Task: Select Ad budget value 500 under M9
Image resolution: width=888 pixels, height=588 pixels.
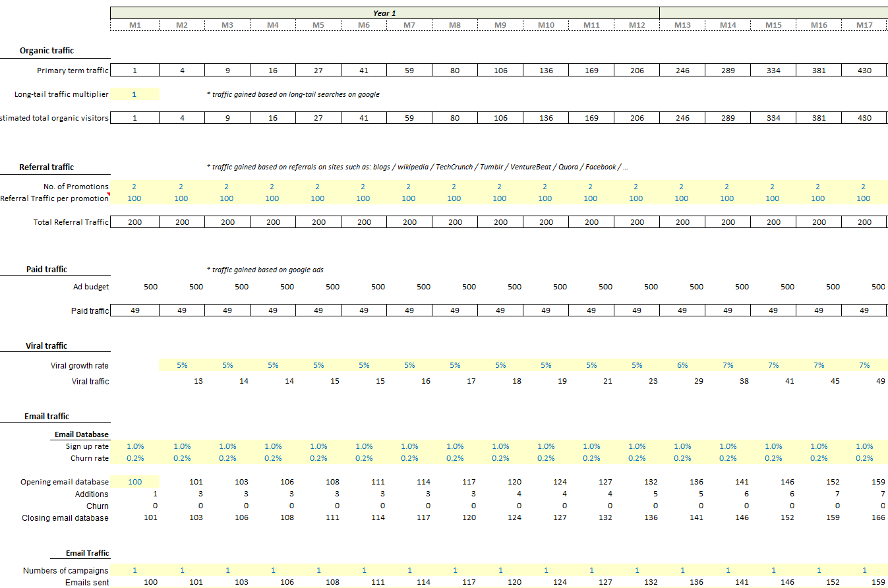Action: tap(515, 287)
